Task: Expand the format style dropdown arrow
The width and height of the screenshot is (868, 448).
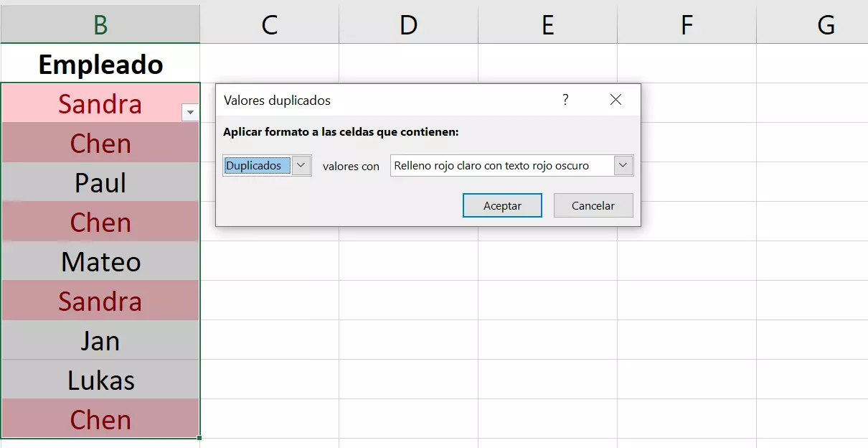Action: tap(623, 165)
